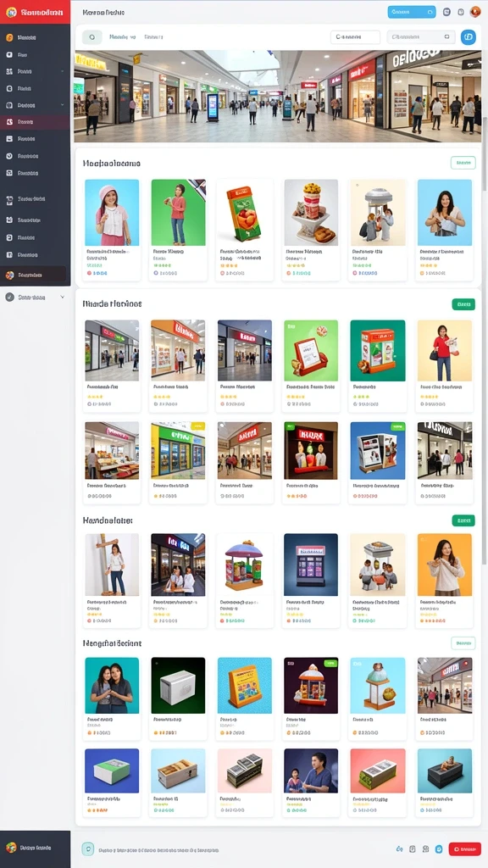This screenshot has height=868, width=488.
Task: Click the clock icon in the dark sidebar
Action: pos(9,156)
